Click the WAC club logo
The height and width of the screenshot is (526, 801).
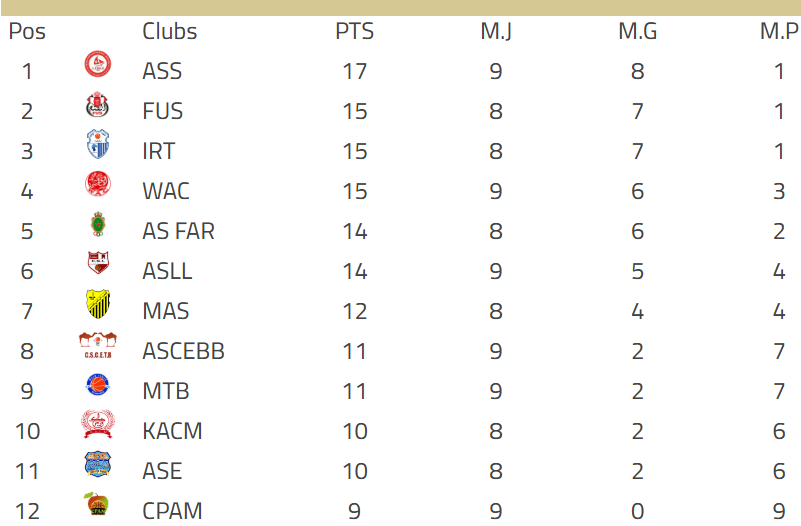(x=97, y=186)
